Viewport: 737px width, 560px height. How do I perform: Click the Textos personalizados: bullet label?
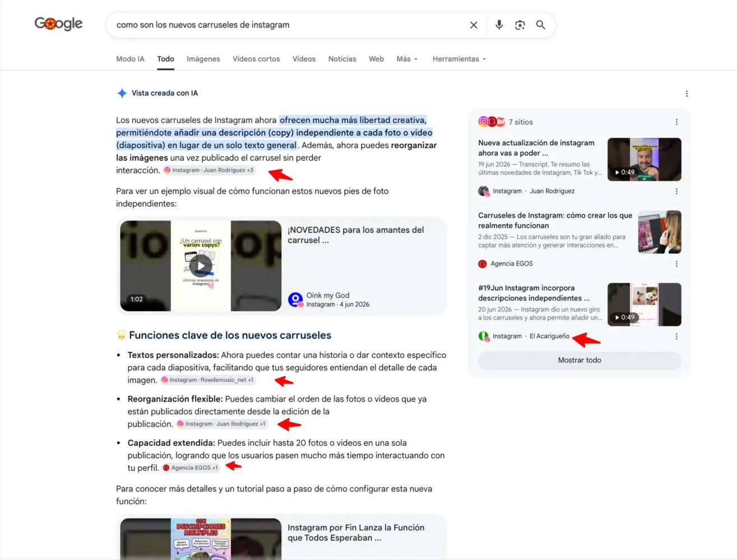tap(173, 355)
